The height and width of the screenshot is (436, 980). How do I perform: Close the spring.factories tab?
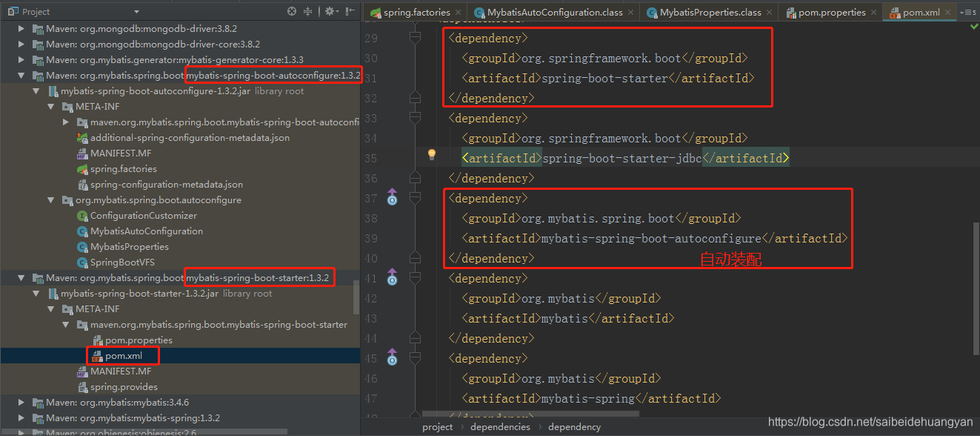click(459, 13)
